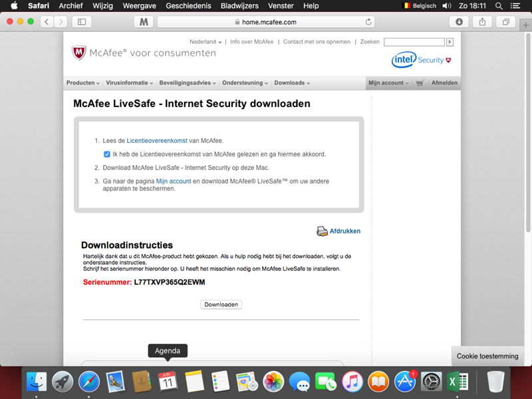Open Launchpad rocket in the Dock
The image size is (532, 399).
click(x=63, y=381)
